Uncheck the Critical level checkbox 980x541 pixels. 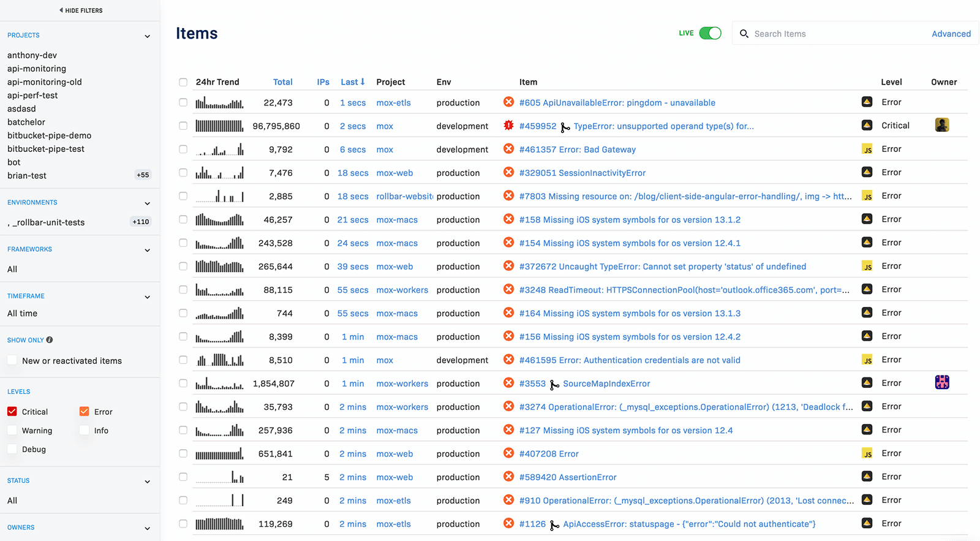12,411
